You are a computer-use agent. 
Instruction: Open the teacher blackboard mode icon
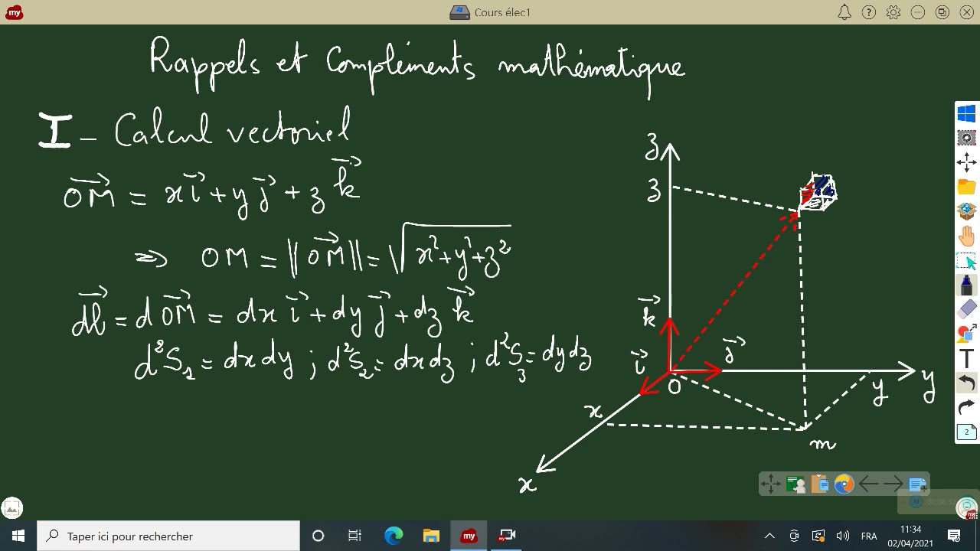tap(795, 484)
